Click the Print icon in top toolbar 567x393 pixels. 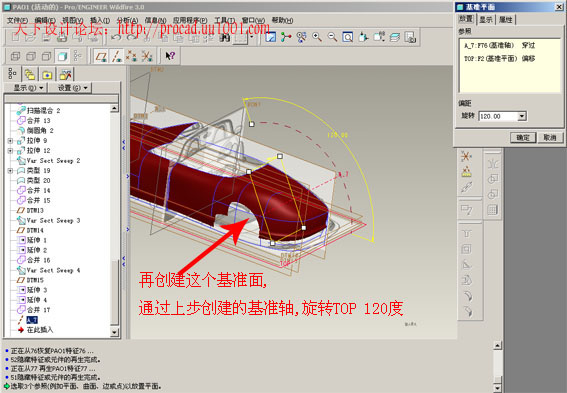click(62, 37)
